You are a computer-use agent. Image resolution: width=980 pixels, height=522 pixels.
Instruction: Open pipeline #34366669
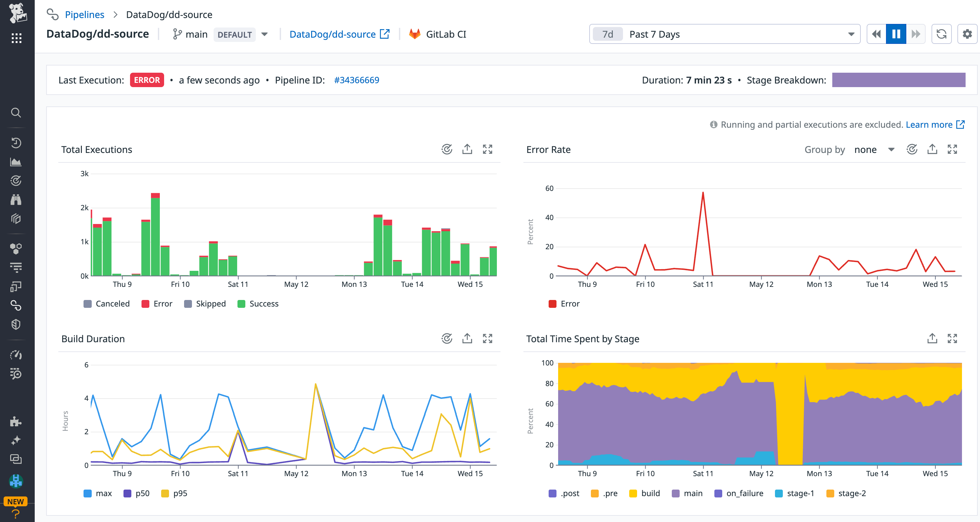(x=356, y=80)
